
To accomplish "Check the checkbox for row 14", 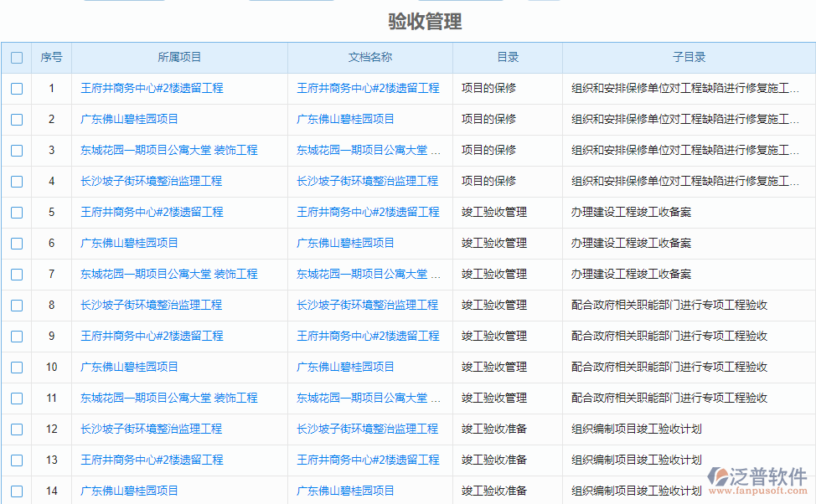I will click(x=16, y=491).
